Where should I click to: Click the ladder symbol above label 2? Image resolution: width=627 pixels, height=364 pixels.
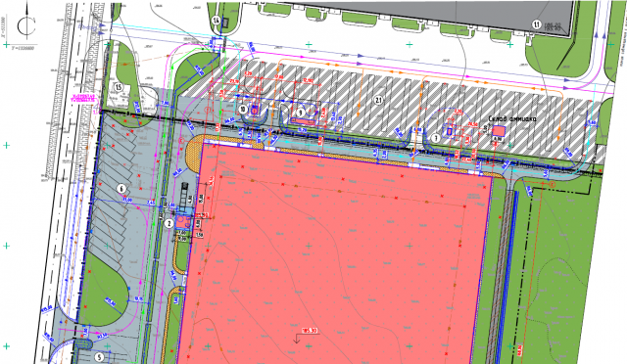point(185,197)
